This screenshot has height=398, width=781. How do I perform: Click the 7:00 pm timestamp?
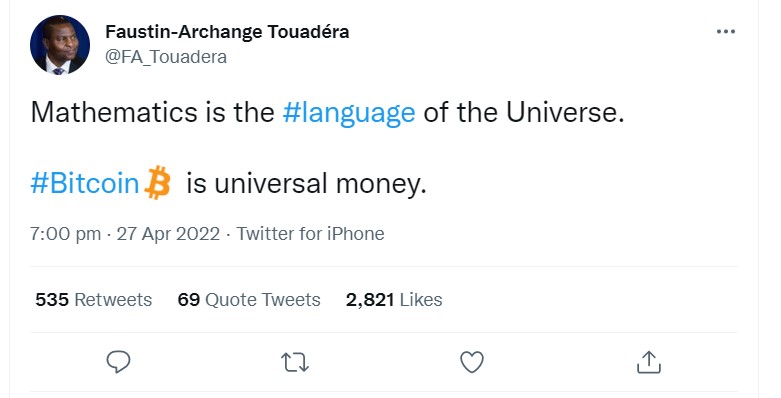pyautogui.click(x=65, y=234)
